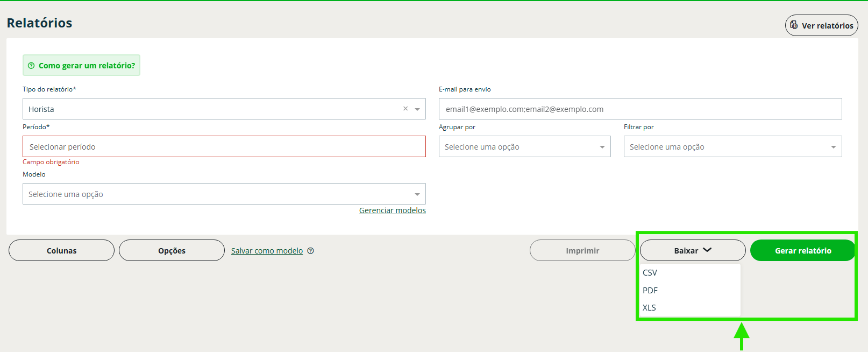Click the question icon in Como gerar um relatório

click(31, 66)
